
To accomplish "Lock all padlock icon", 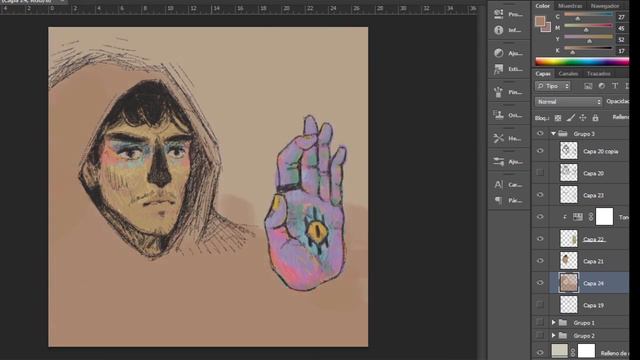I will tap(595, 118).
